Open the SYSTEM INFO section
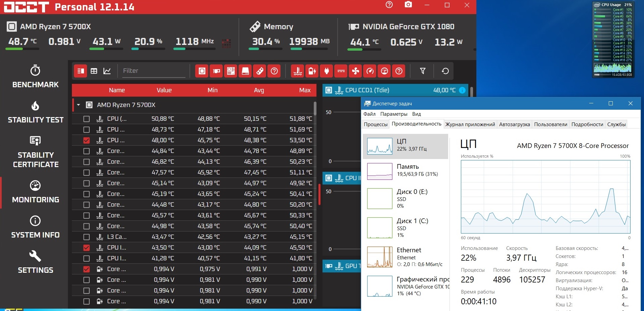 (35, 227)
